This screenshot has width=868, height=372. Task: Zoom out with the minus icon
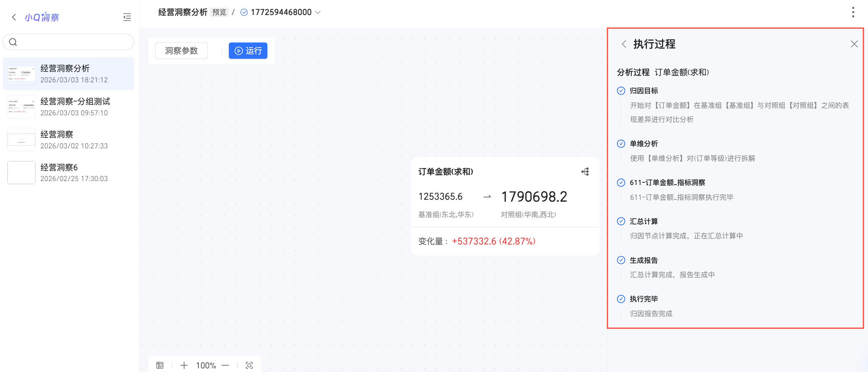coord(226,365)
